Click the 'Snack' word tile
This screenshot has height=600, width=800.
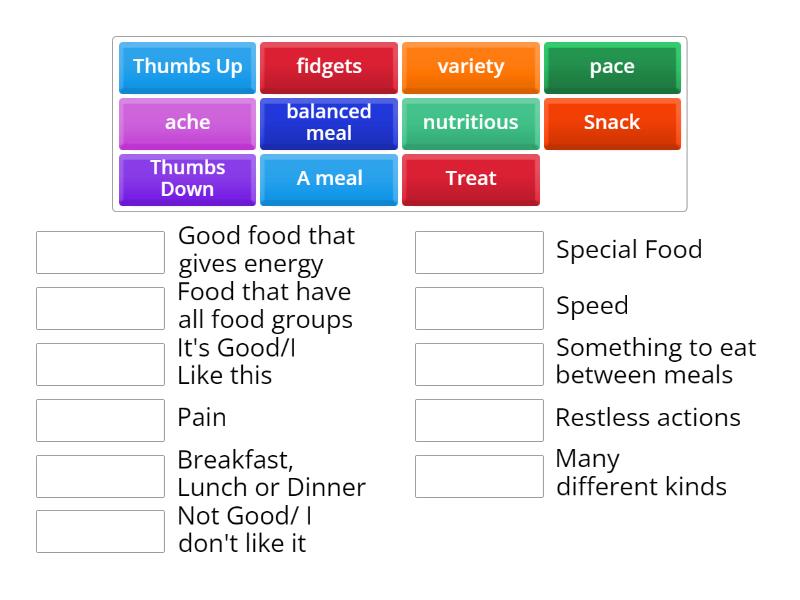tap(612, 123)
